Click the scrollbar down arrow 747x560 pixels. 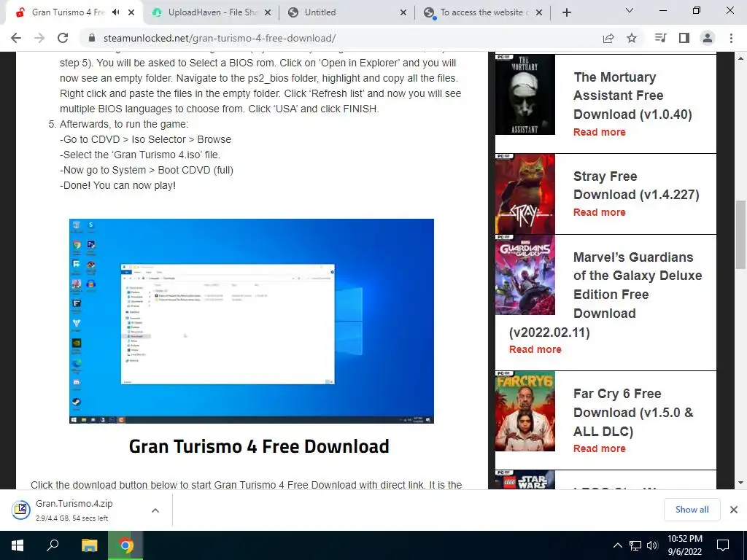point(740,483)
